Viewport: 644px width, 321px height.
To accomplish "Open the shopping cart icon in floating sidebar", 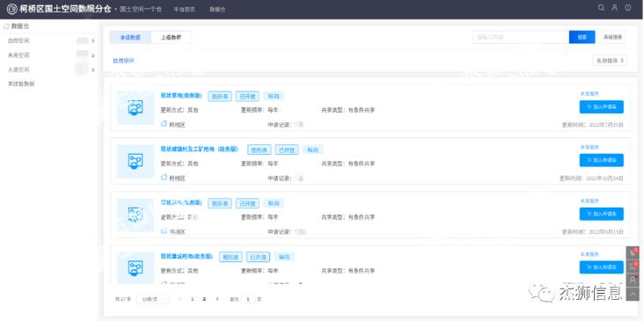I will coord(633,253).
